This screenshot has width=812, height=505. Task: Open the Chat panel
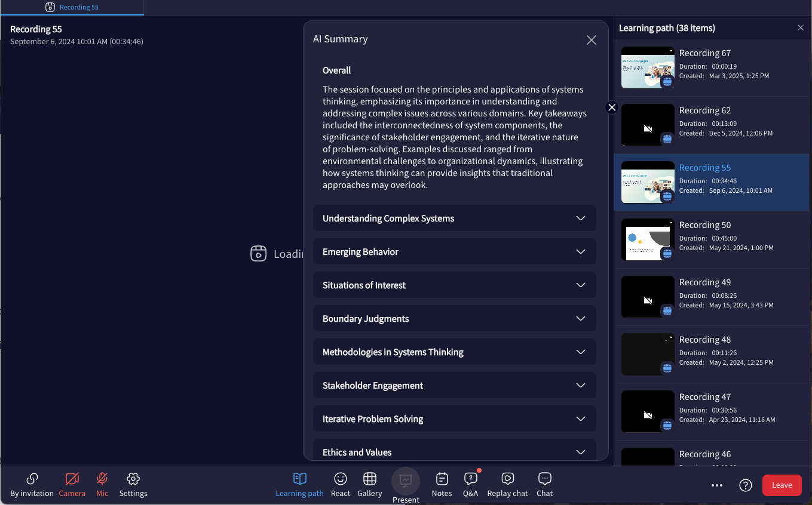[x=544, y=484]
